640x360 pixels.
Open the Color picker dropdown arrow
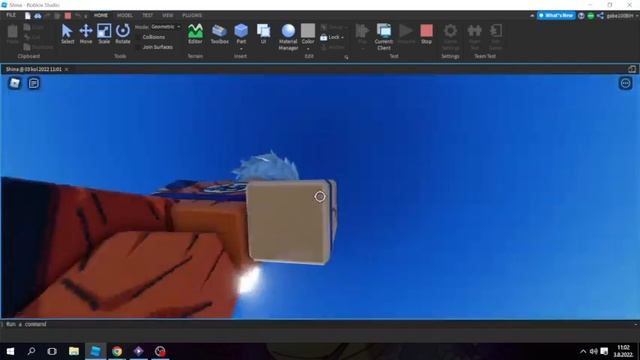pyautogui.click(x=308, y=49)
